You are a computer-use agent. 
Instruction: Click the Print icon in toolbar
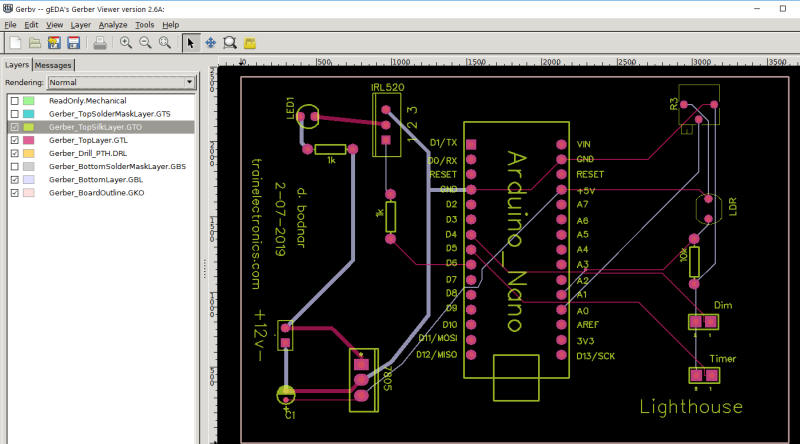click(100, 43)
